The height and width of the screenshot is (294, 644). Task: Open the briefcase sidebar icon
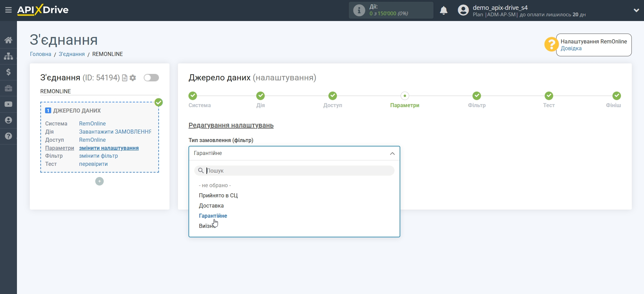click(8, 88)
